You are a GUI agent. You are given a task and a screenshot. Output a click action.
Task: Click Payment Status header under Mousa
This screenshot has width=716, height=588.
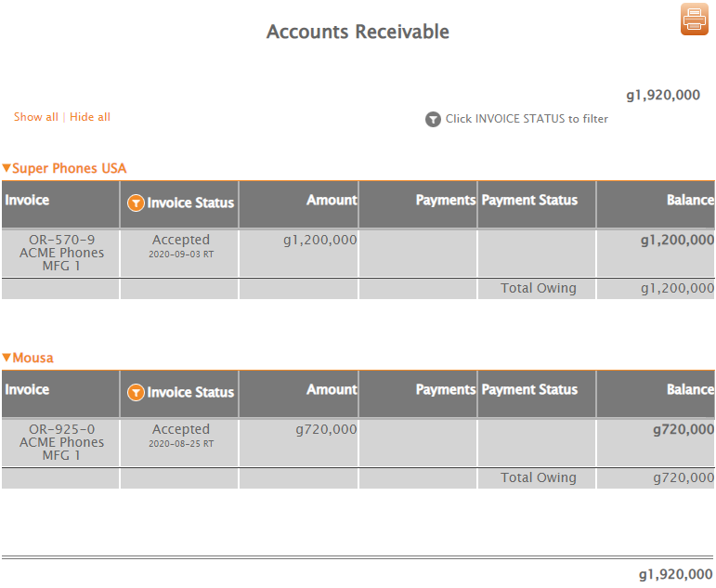(x=529, y=389)
